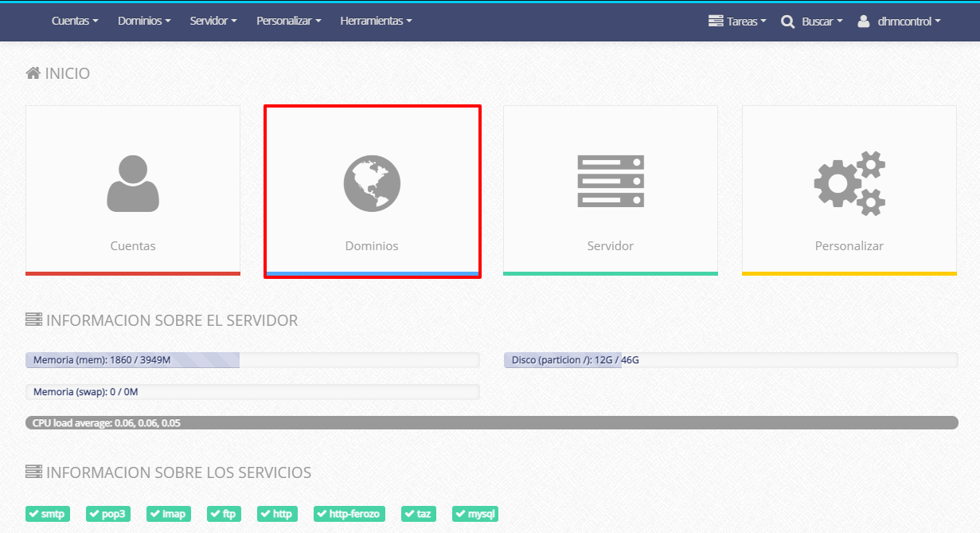Click the Servidor rack icon

pos(611,182)
